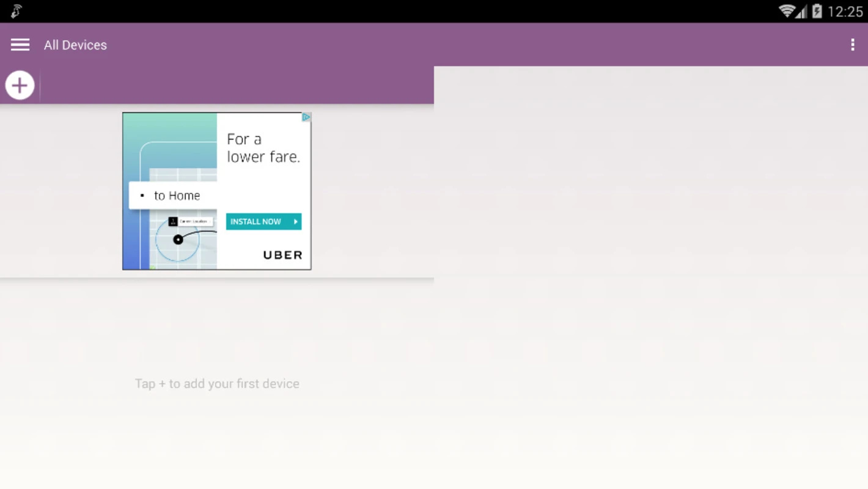
Task: Click the black location dot on the ad map
Action: [x=178, y=240]
